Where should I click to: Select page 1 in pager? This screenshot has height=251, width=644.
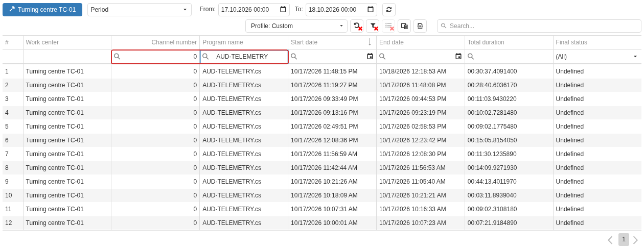click(624, 239)
